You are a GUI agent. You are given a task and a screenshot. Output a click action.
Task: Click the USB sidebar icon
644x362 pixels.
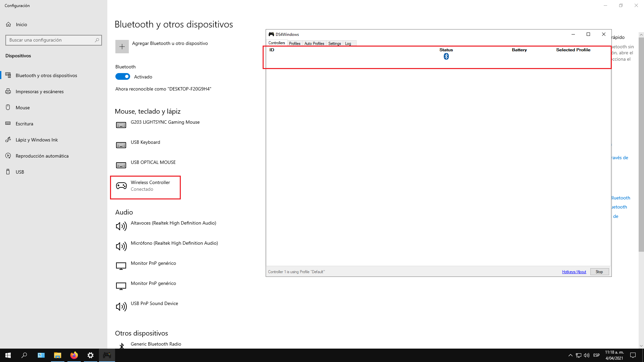click(x=8, y=172)
